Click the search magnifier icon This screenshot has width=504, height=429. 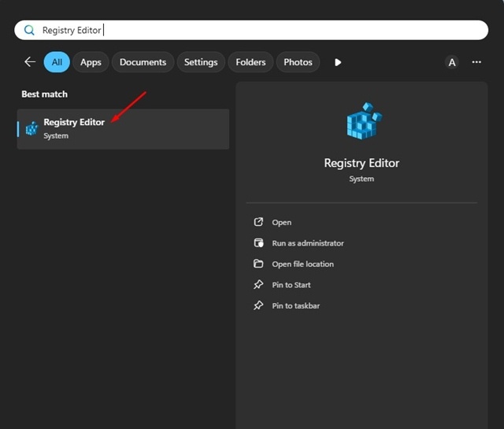[29, 30]
